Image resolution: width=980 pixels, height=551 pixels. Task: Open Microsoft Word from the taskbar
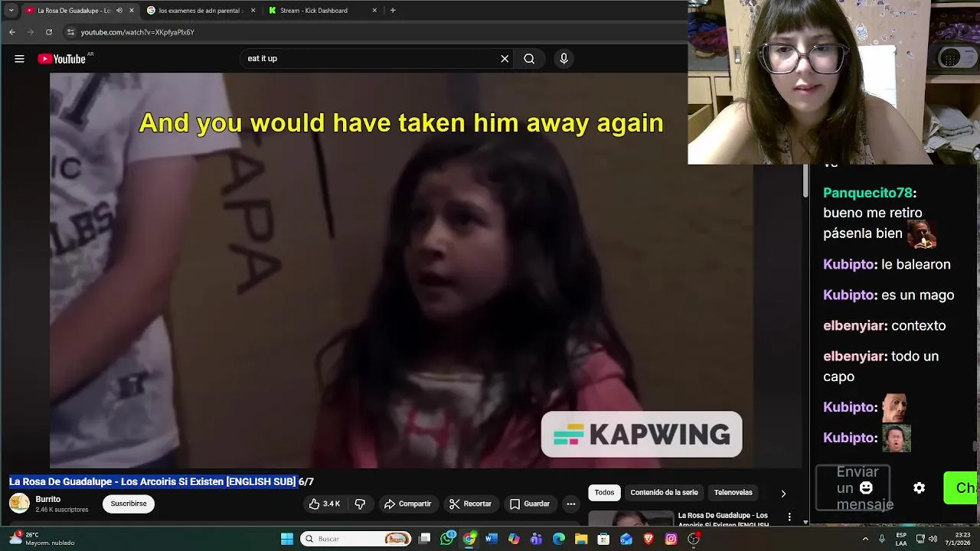(492, 539)
